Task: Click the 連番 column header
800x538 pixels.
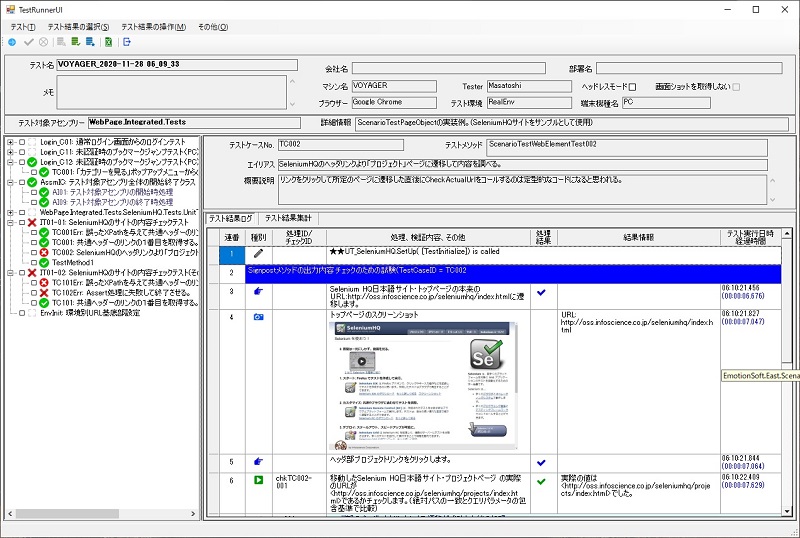Action: [x=232, y=238]
